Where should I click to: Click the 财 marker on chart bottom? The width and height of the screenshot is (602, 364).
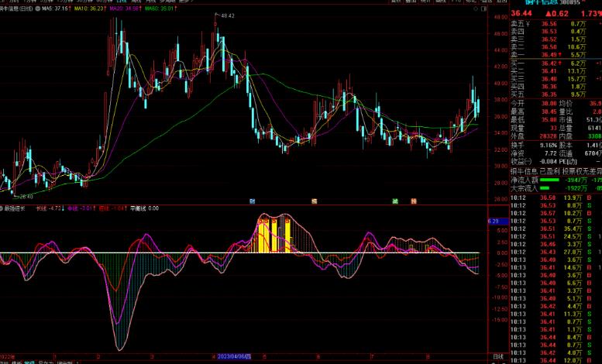coord(253,201)
